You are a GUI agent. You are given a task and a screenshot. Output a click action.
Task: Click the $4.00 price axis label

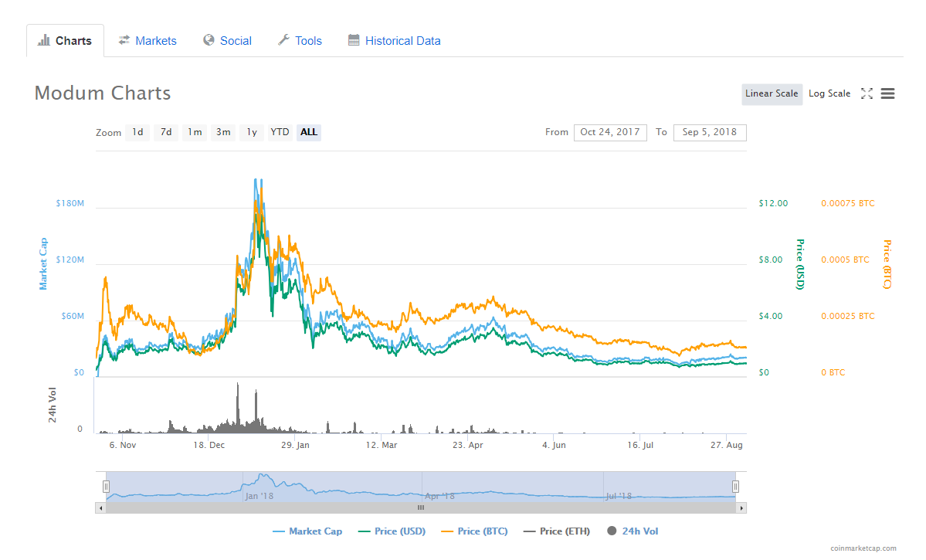click(771, 316)
